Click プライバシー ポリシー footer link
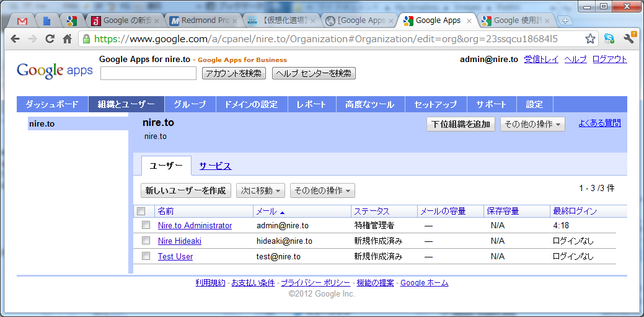Screen dimensions: 644x317 (315, 283)
